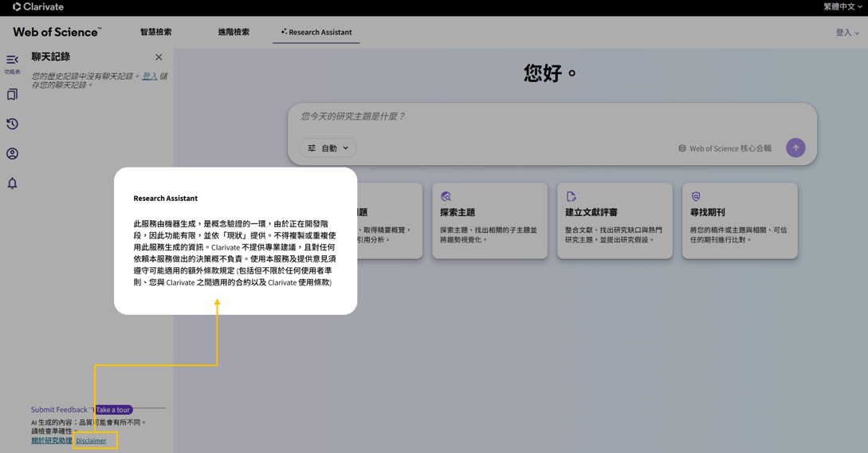Image resolution: width=868 pixels, height=453 pixels.
Task: Click the research topic input field
Action: (x=552, y=116)
